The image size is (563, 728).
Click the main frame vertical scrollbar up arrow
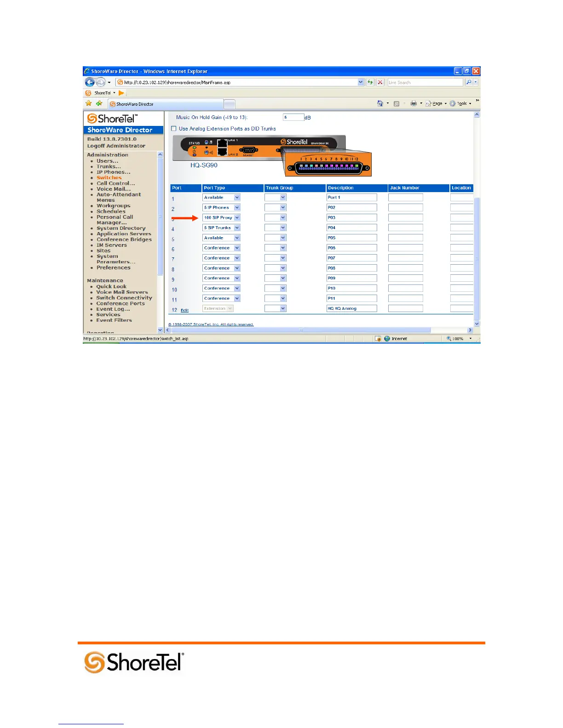[x=477, y=114]
